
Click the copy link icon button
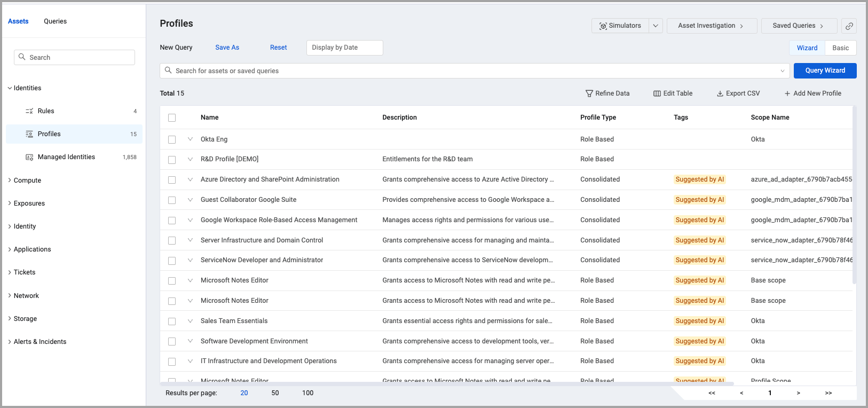849,26
